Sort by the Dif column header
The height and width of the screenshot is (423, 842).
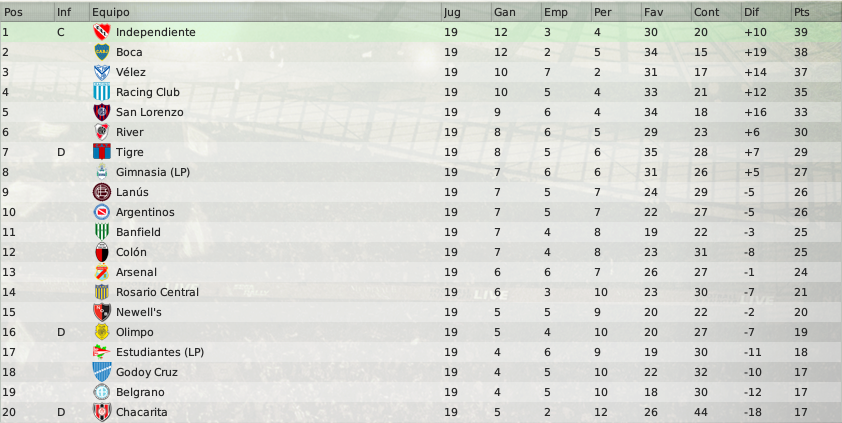(766, 12)
